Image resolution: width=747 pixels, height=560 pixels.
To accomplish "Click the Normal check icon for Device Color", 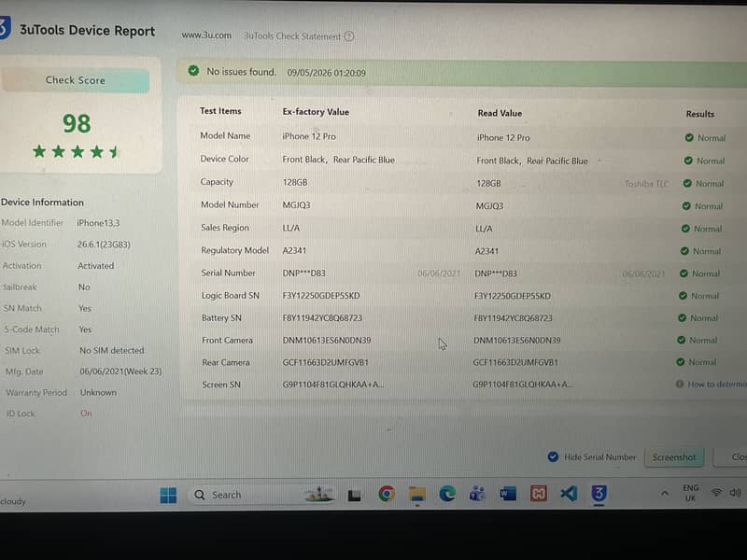I will tap(688, 161).
